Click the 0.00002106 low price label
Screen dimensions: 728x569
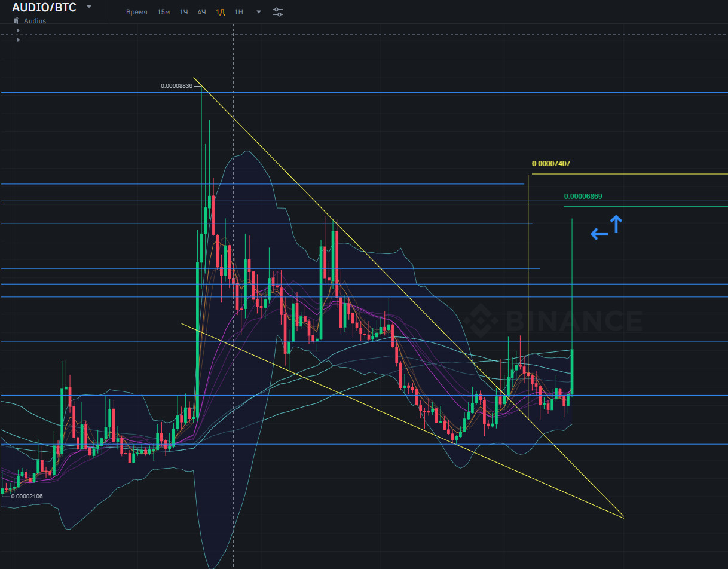point(27,496)
